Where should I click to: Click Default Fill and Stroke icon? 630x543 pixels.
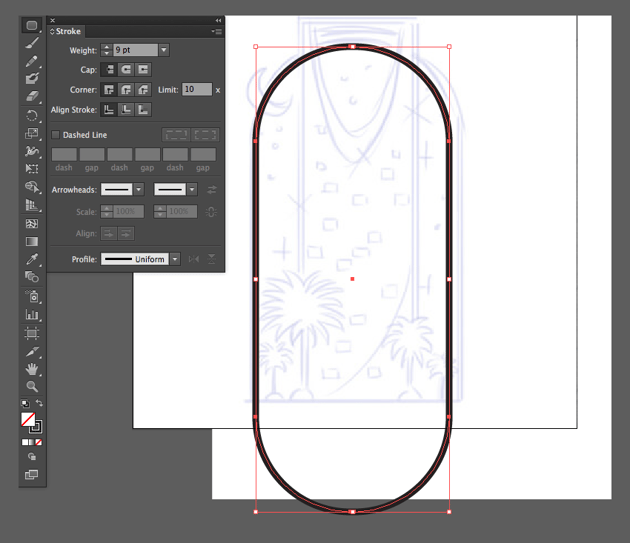pos(25,403)
